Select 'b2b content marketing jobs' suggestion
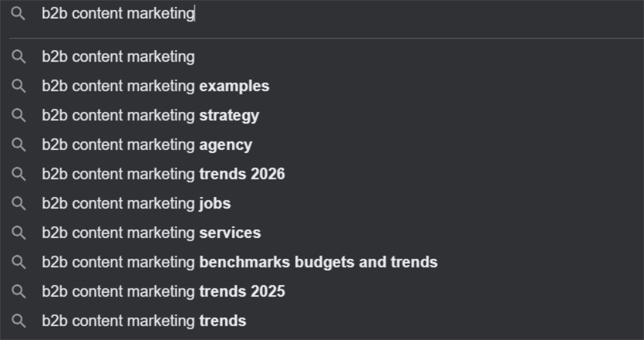 pyautogui.click(x=136, y=203)
